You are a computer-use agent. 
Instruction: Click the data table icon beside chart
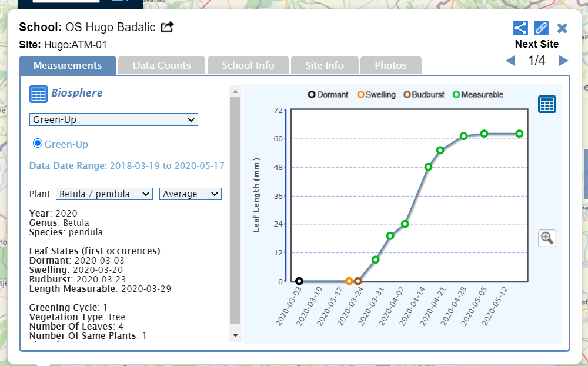click(547, 104)
